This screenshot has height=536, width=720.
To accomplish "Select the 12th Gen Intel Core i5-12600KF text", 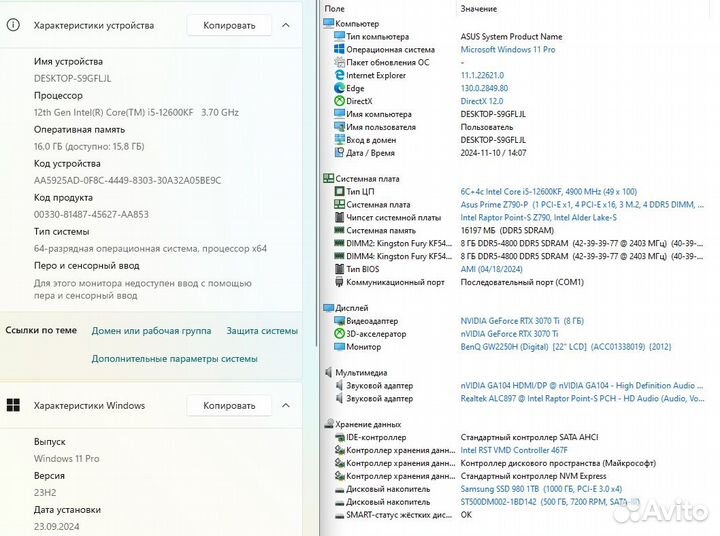I will tap(136, 112).
